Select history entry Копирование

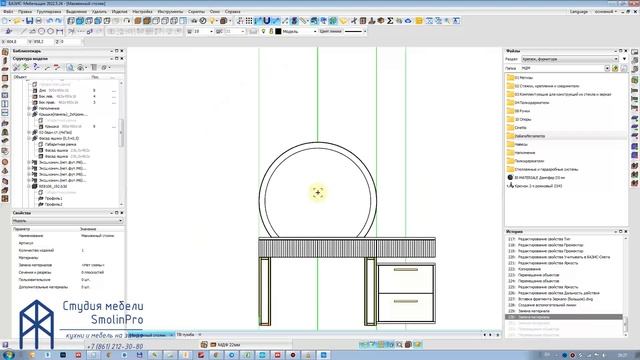coord(529,269)
